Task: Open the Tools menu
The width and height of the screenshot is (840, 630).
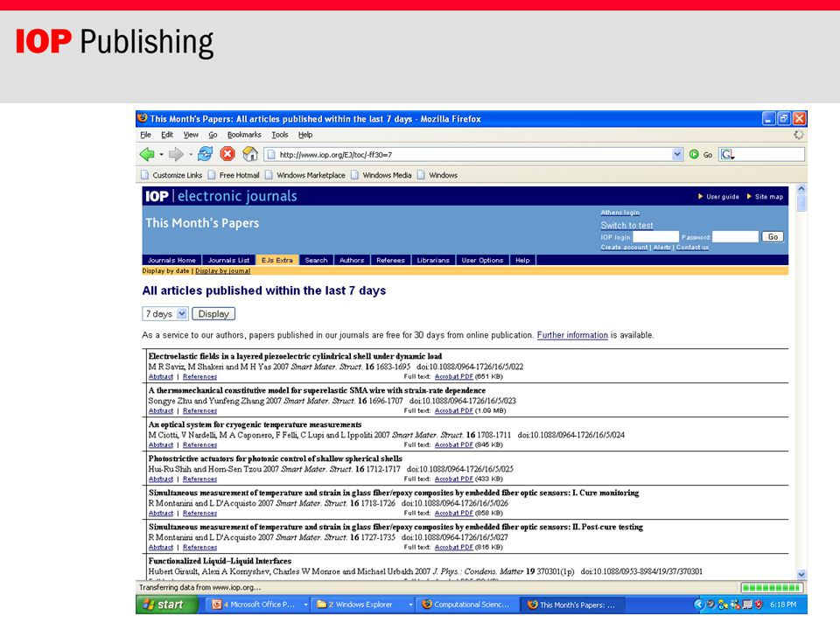Action: (x=280, y=135)
